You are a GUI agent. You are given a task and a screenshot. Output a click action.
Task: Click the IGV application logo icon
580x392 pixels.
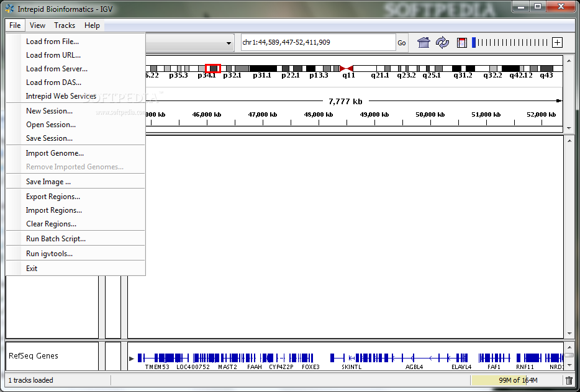[x=9, y=9]
